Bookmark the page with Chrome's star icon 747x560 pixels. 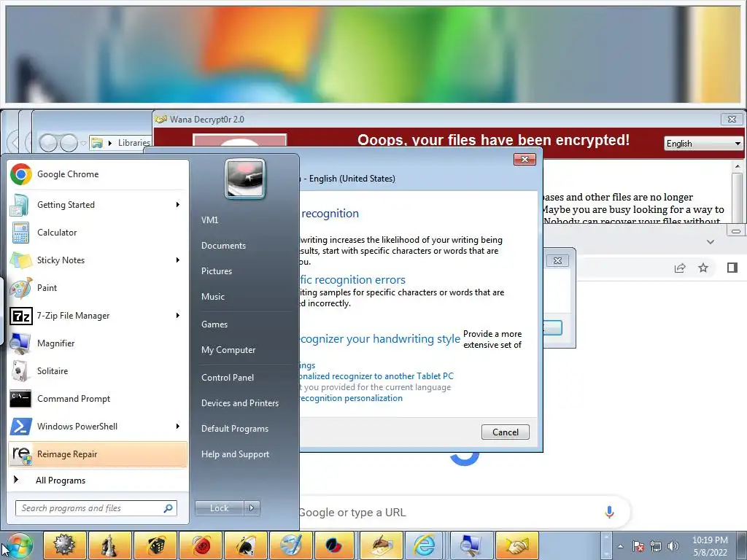[x=703, y=268]
